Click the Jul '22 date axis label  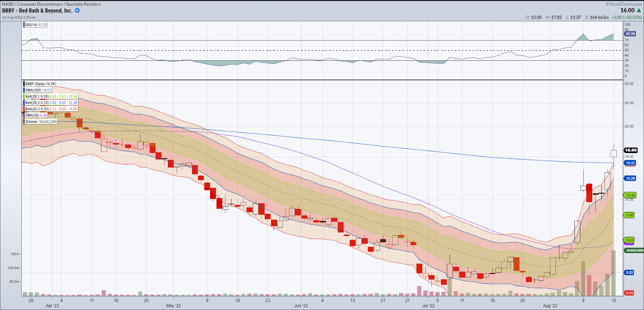tap(428, 306)
